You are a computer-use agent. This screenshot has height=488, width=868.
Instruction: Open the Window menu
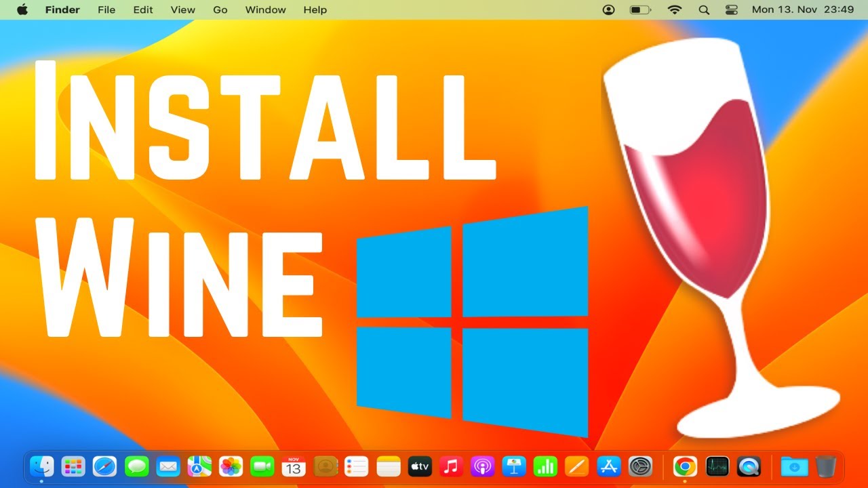[266, 9]
